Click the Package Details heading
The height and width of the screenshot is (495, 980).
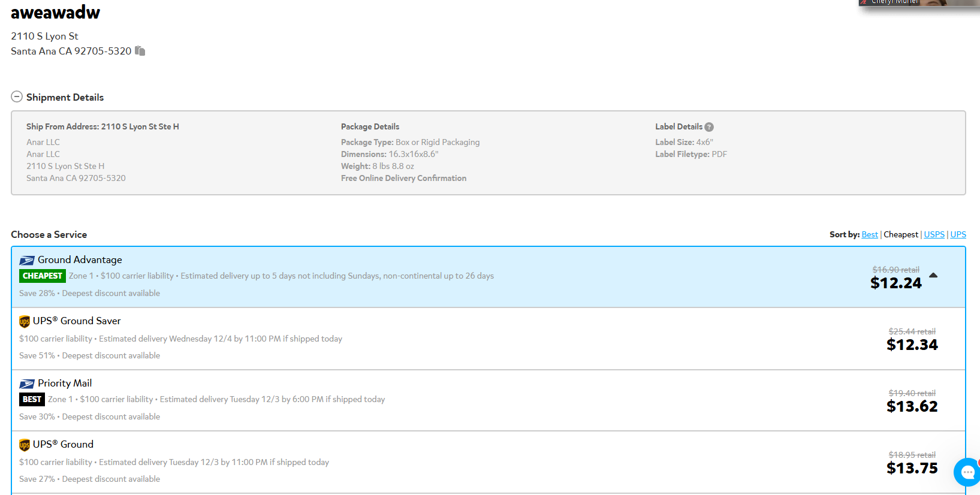[x=370, y=126]
